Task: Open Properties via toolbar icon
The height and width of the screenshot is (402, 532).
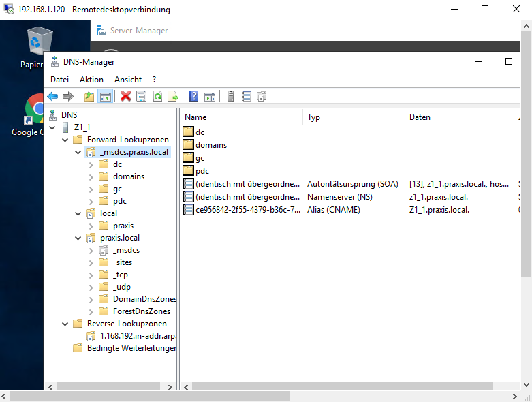Action: click(141, 96)
